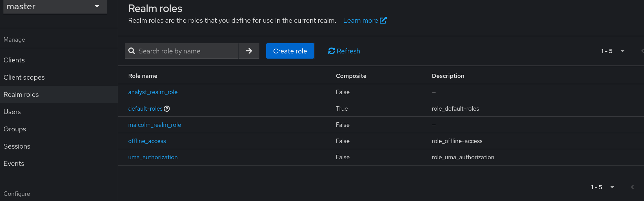Open the uma_authorization role link

click(x=153, y=157)
